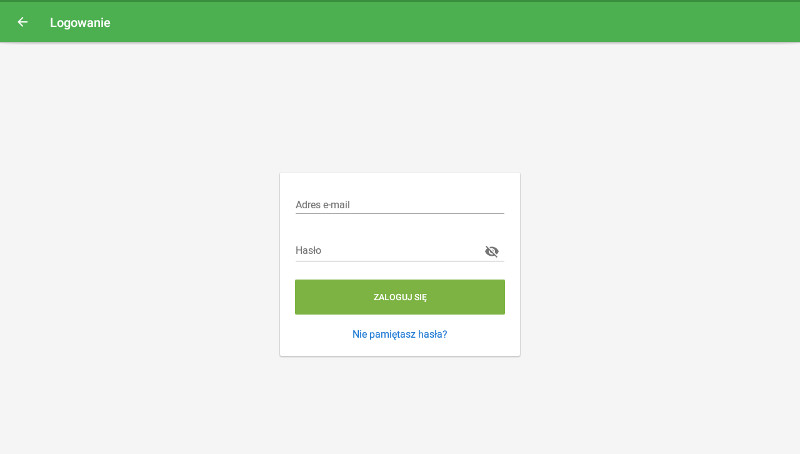Click the Hasło placeholder label
This screenshot has height=454, width=800.
tap(308, 250)
